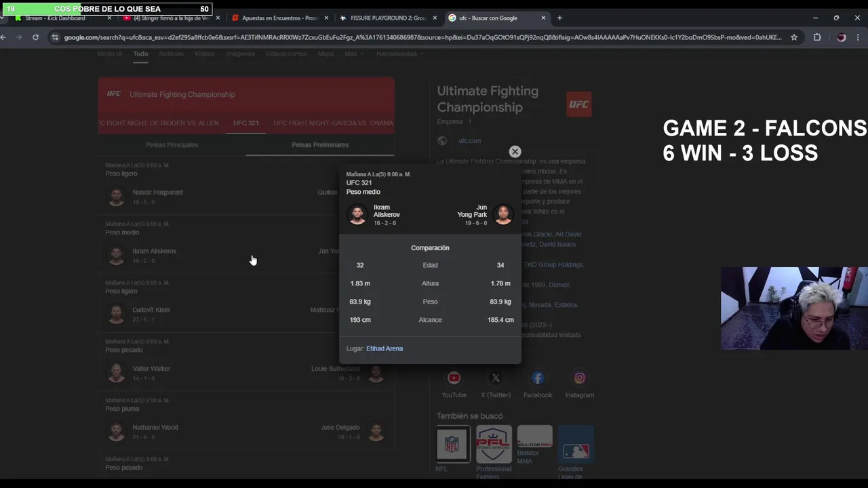This screenshot has height=488, width=868.
Task: Open the UFC YouTube profile icon
Action: 454,378
